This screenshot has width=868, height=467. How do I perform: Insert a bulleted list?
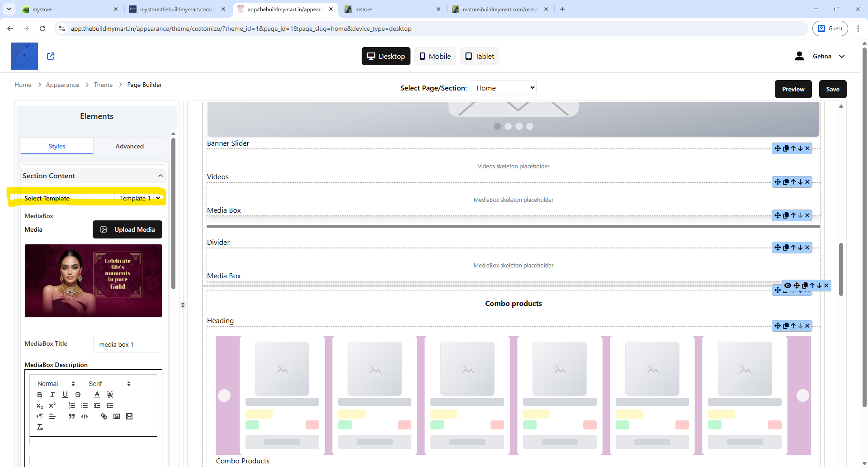(x=85, y=405)
